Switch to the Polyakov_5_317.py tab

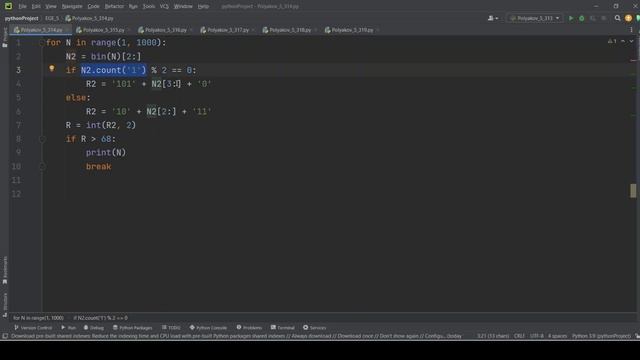pos(228,30)
